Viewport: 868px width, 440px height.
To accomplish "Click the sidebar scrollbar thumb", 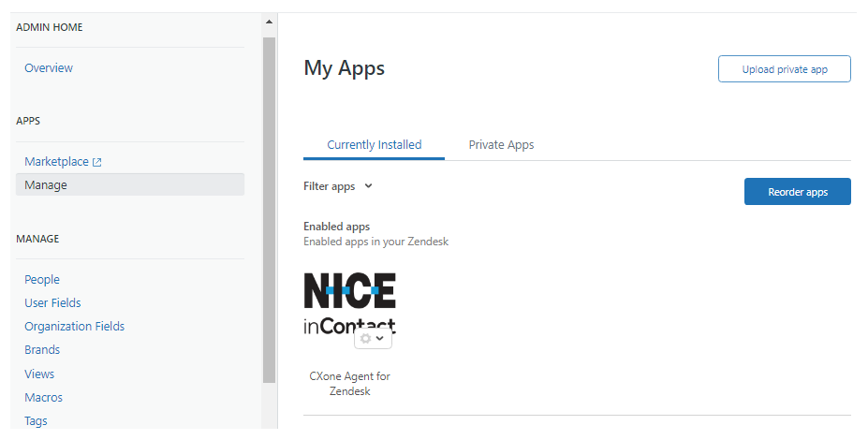I will (x=269, y=210).
